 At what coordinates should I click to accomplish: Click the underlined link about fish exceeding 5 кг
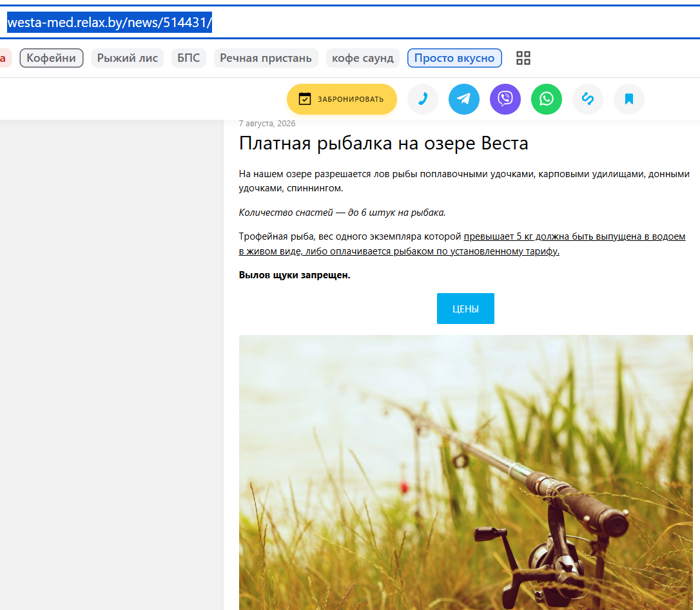click(x=462, y=243)
